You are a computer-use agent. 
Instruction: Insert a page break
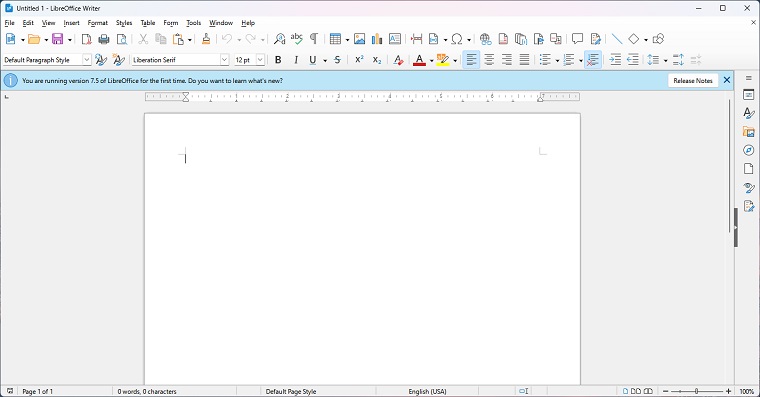click(416, 39)
